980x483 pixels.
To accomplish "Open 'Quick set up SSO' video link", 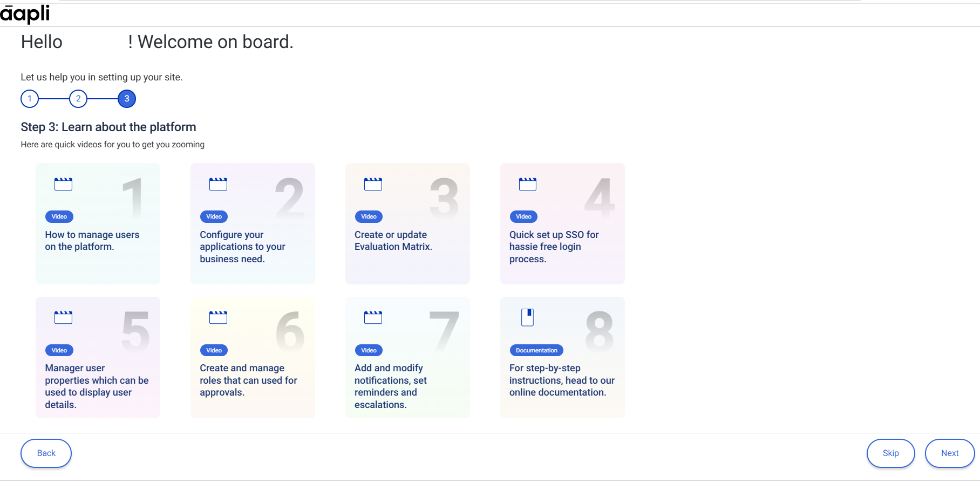I will coord(554,247).
